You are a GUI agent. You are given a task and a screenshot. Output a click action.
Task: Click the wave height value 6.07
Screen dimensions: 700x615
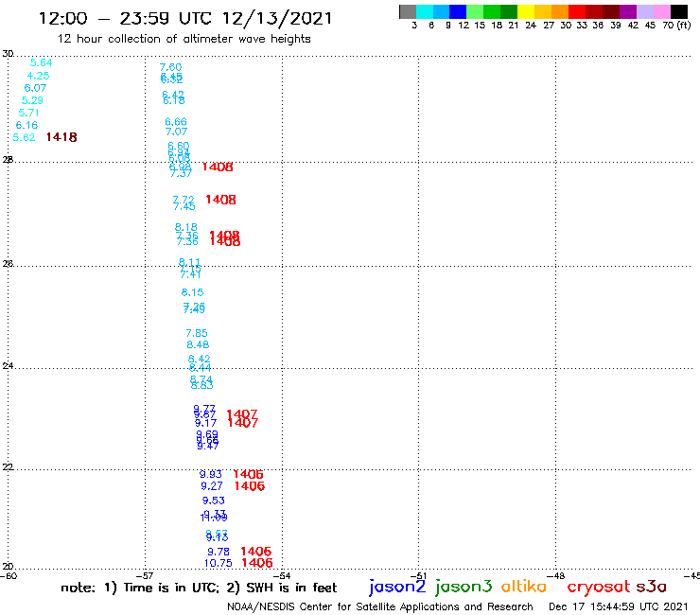pyautogui.click(x=35, y=88)
